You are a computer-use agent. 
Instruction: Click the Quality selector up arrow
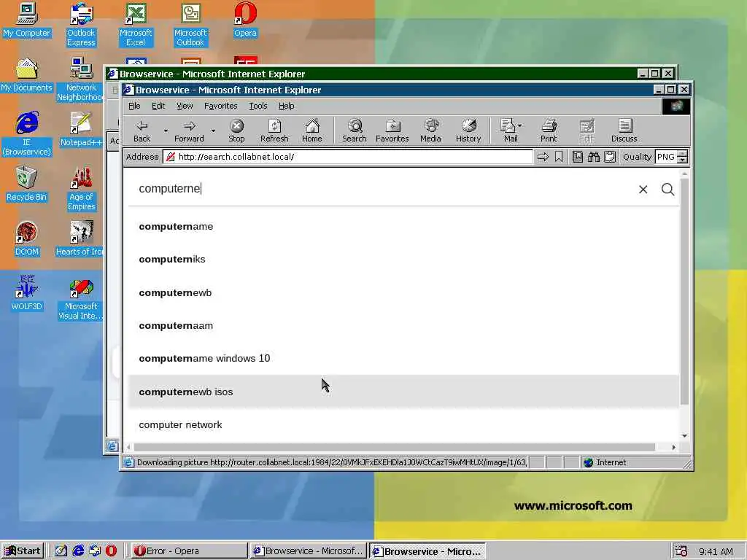tap(683, 153)
